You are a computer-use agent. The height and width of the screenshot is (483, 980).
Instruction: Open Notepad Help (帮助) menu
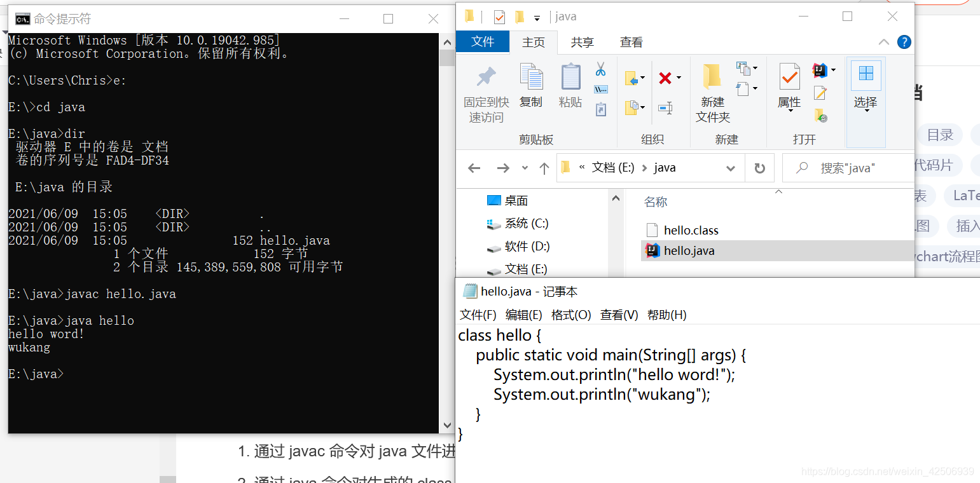pos(666,315)
